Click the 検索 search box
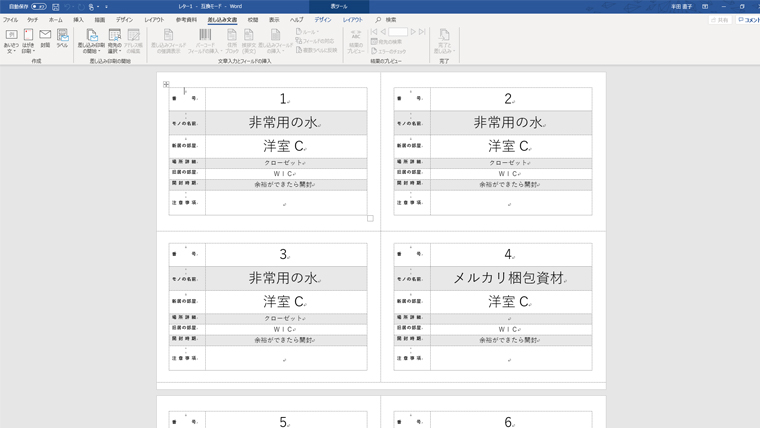The image size is (760, 428). coord(390,20)
